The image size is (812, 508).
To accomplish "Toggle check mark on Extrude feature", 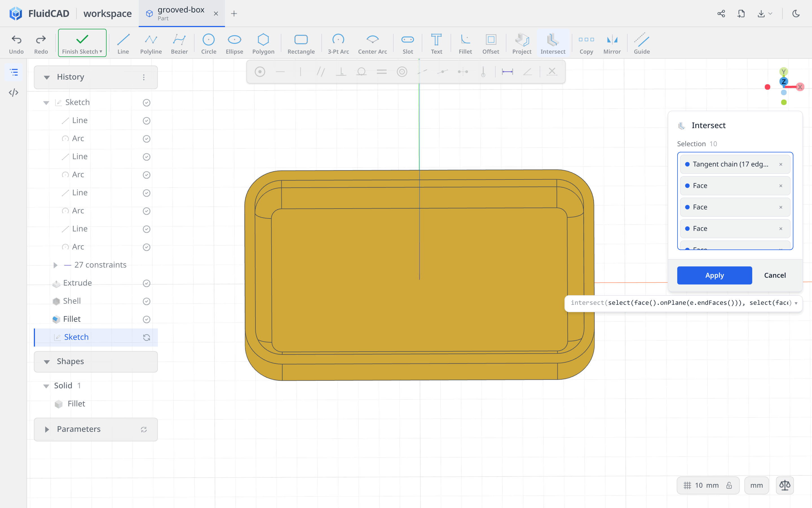I will pyautogui.click(x=146, y=283).
